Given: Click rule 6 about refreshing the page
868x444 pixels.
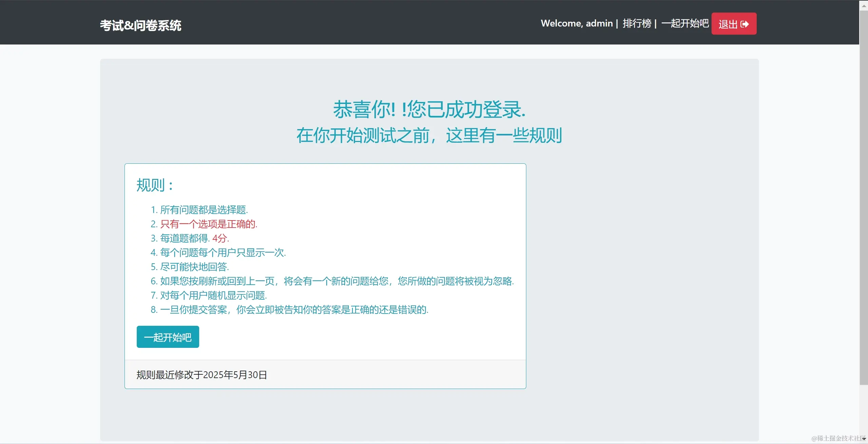Looking at the screenshot, I should (337, 281).
